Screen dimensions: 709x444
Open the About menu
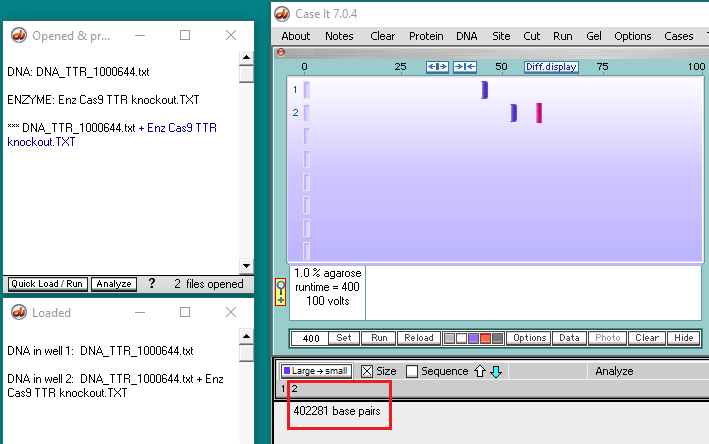point(296,36)
